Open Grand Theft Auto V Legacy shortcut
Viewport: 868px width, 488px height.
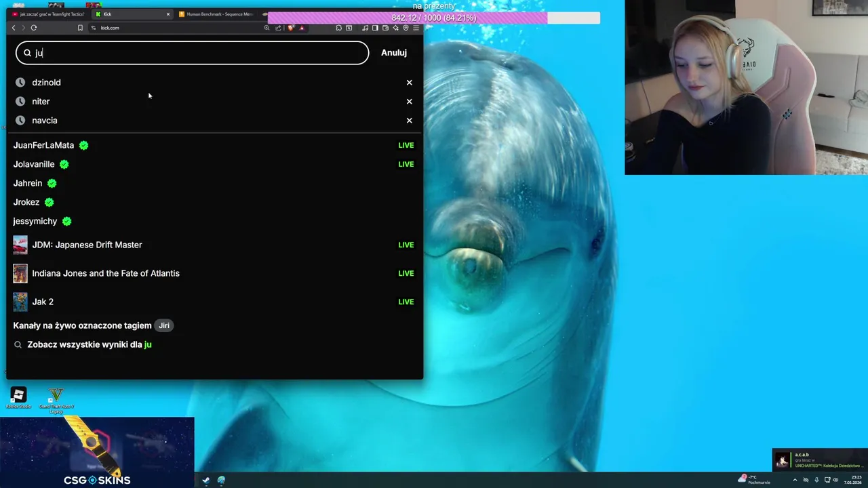pyautogui.click(x=56, y=401)
